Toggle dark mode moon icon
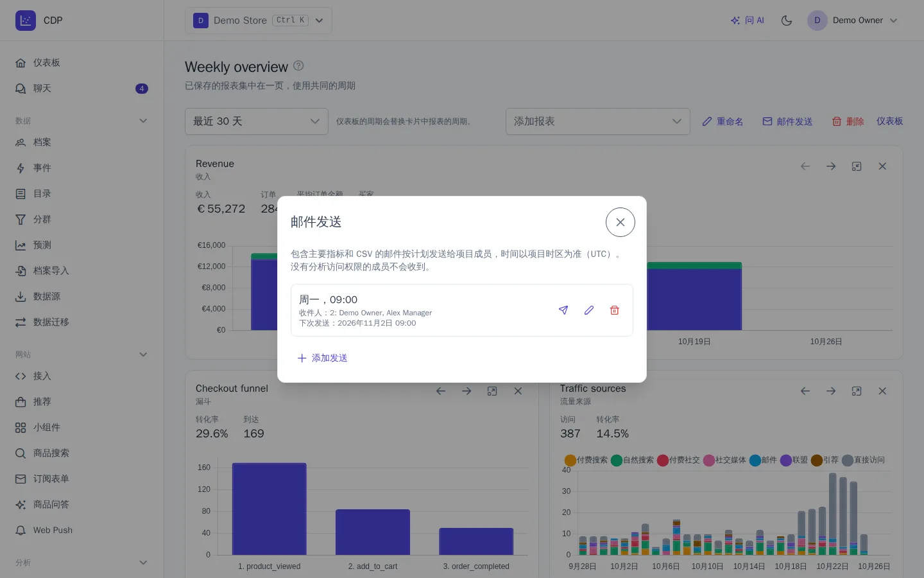924x578 pixels. pos(787,21)
